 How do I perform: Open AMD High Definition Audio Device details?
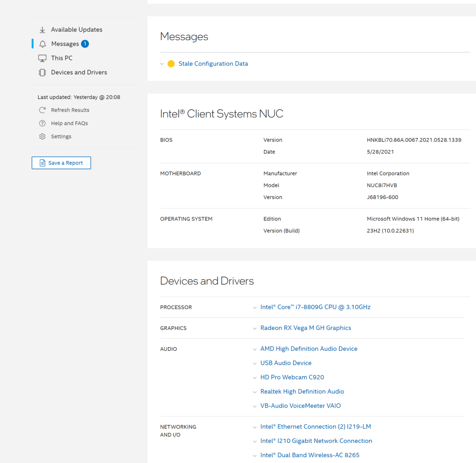pos(309,349)
